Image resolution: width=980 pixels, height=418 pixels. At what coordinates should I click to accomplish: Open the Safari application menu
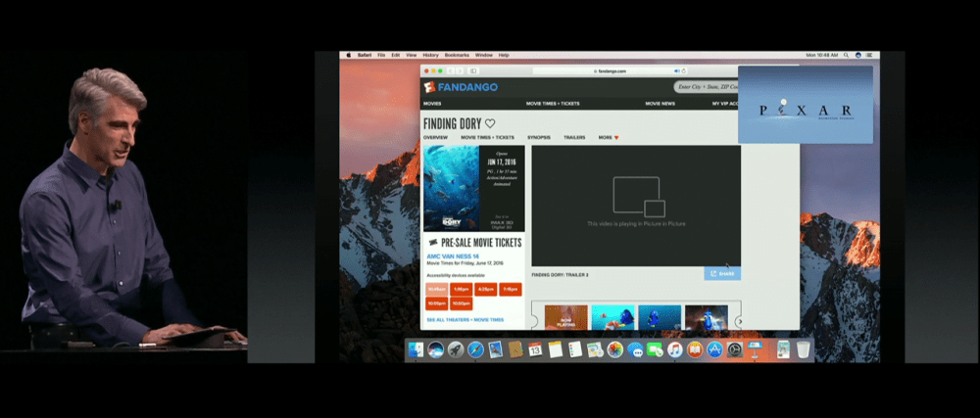tap(365, 55)
